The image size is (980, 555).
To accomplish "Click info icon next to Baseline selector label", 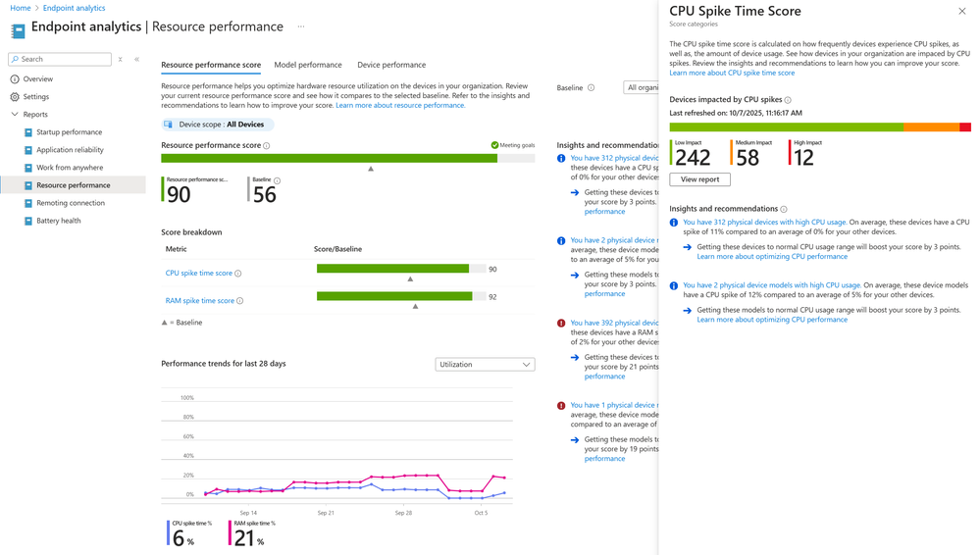I will 592,88.
